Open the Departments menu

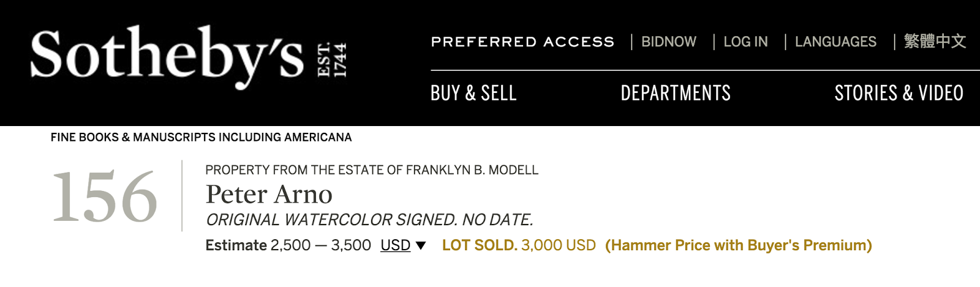676,93
